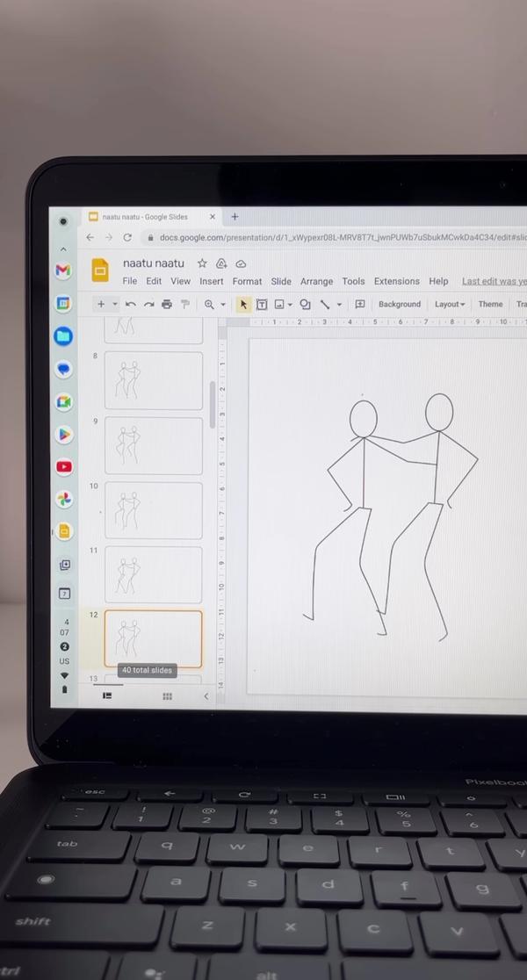
Task: Expand the Zoom level dropdown
Action: point(223,304)
